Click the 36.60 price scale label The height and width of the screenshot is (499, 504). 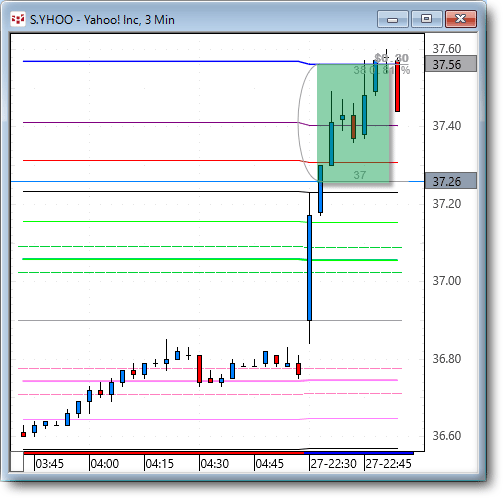(447, 436)
